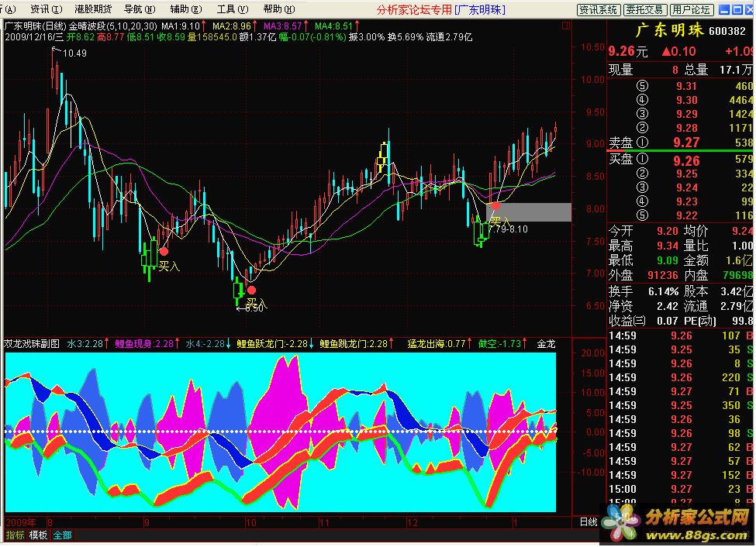The height and width of the screenshot is (547, 756).
Task: Switch to the 指标 tab
Action: pyautogui.click(x=15, y=535)
